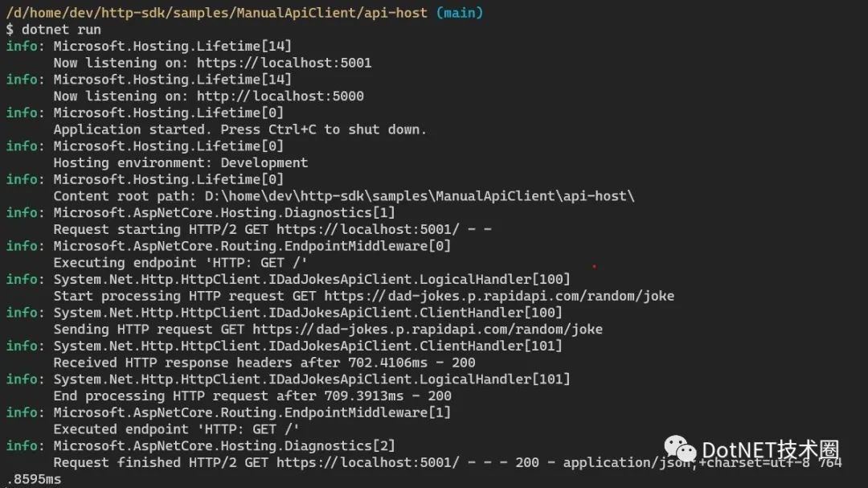This screenshot has width=868, height=488.
Task: Click the dad-jokes URL in Sending HTTP request line
Action: [428, 329]
